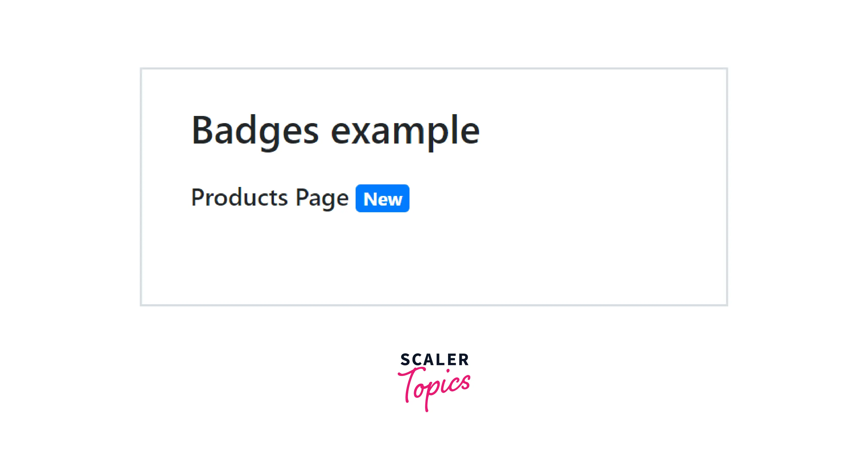The image size is (868, 461).
Task: Click the word "SCALER" in the logo
Action: (x=434, y=360)
